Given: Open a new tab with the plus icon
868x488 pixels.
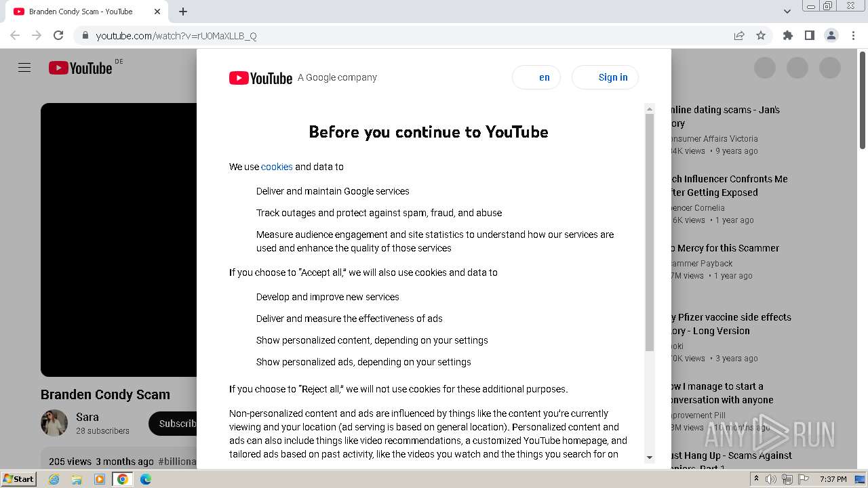Looking at the screenshot, I should click(x=183, y=12).
